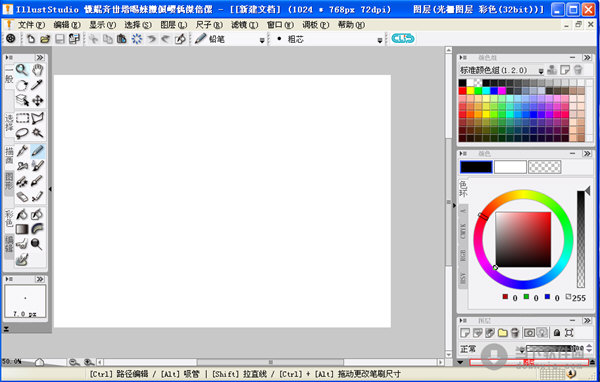600x382 pixels.
Task: Select the Pencil drawing tool
Action: [x=38, y=151]
